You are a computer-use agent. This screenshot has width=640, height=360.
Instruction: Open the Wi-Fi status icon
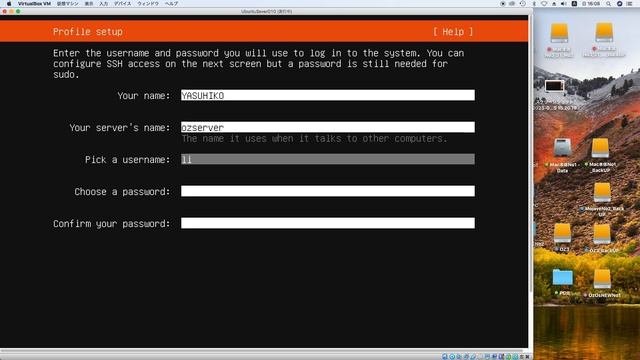click(544, 3)
